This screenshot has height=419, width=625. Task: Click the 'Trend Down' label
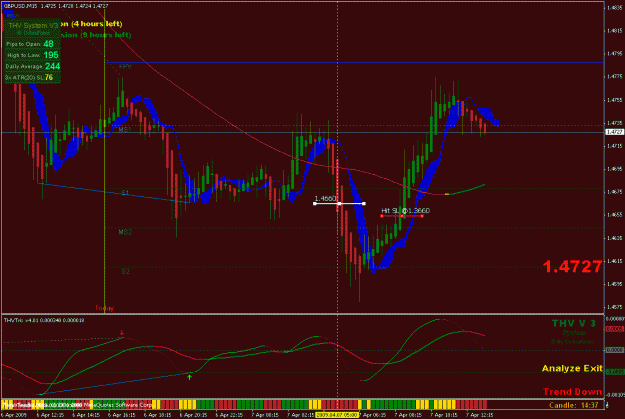click(x=572, y=392)
